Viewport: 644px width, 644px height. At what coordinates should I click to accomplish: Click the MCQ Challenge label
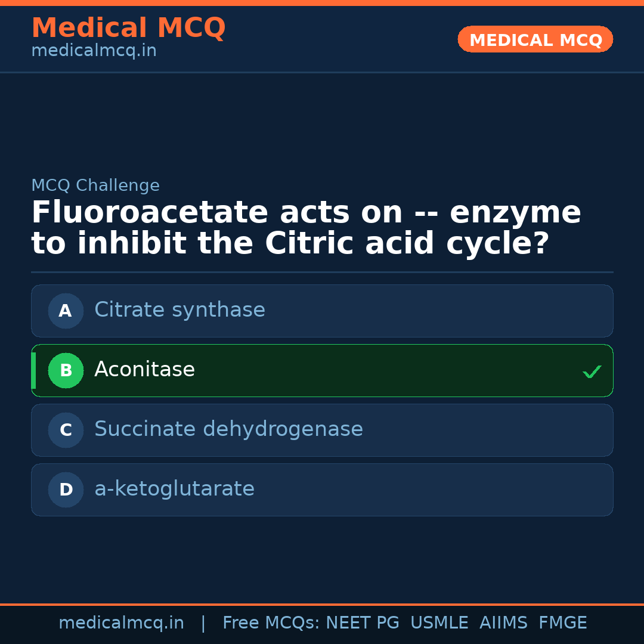[x=95, y=185]
